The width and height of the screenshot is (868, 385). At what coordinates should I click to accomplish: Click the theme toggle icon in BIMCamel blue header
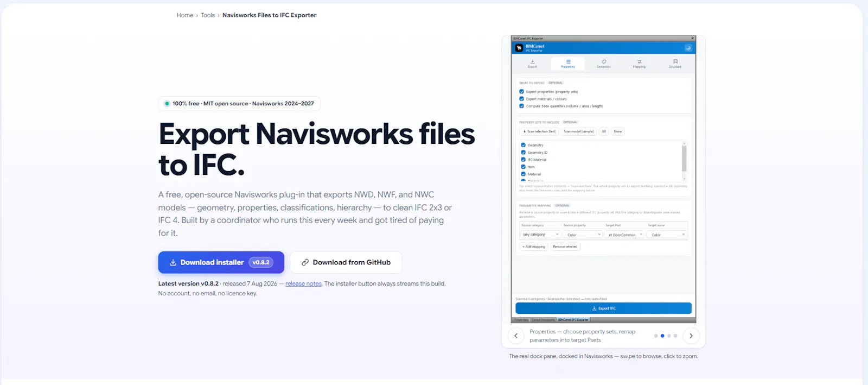click(688, 48)
